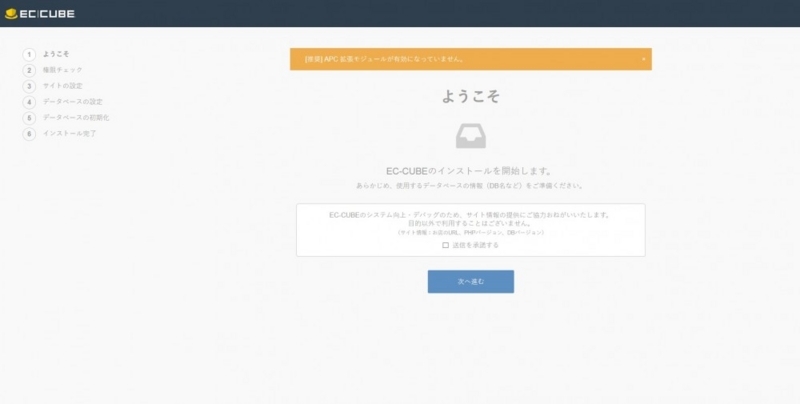Image resolution: width=800 pixels, height=404 pixels.
Task: Click the サイト情報の提供 request text
Action: tap(470, 215)
